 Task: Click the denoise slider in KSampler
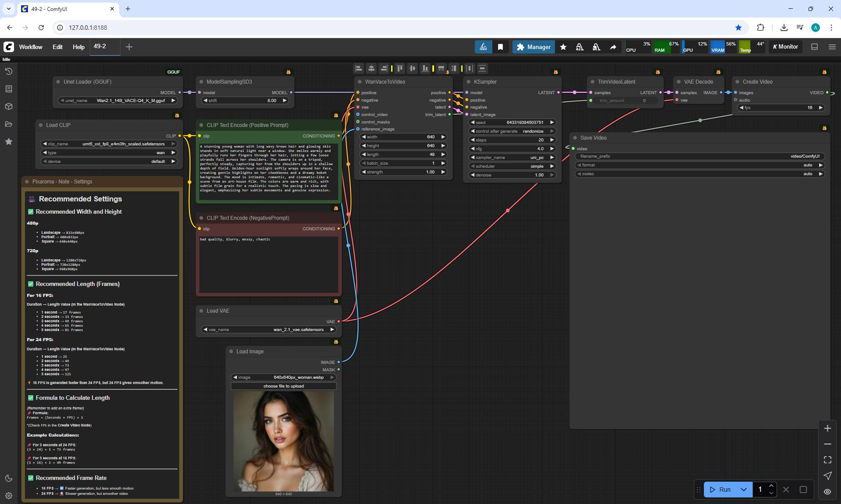(512, 175)
